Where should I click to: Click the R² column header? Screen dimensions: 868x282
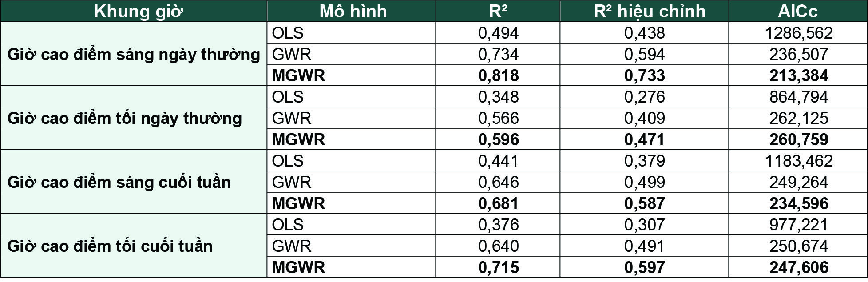[498, 11]
